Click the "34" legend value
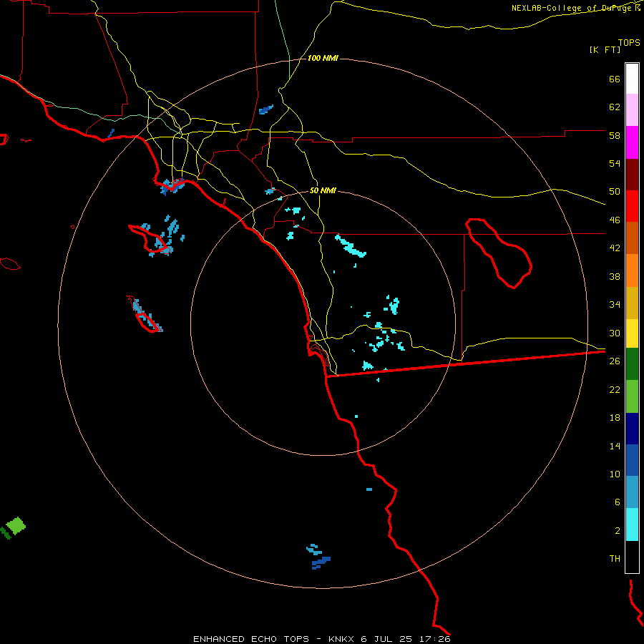 click(x=615, y=305)
